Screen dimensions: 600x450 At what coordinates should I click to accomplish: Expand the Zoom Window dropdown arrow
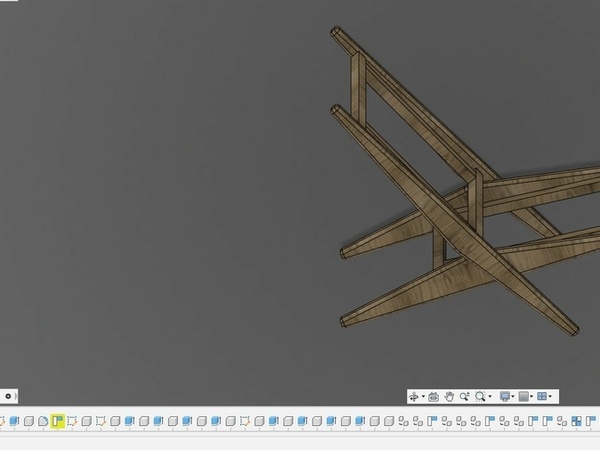click(490, 397)
